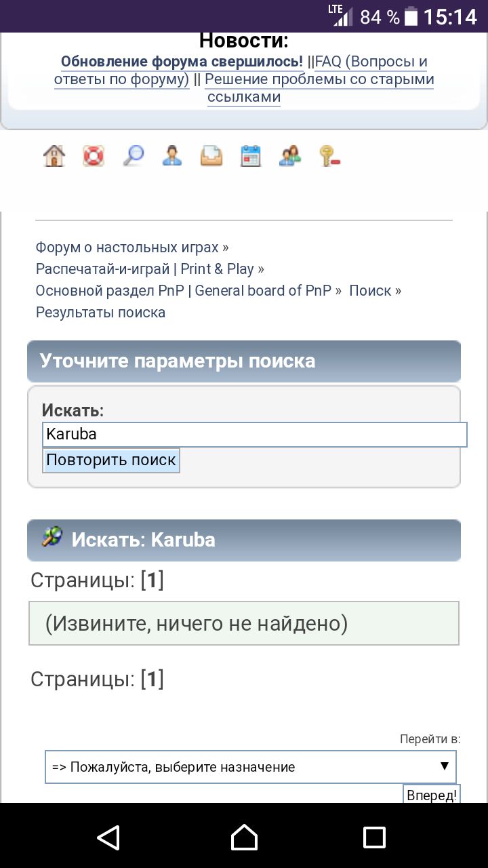488x868 pixels.
Task: Click the 'Повторить поиск' button
Action: pos(111,460)
